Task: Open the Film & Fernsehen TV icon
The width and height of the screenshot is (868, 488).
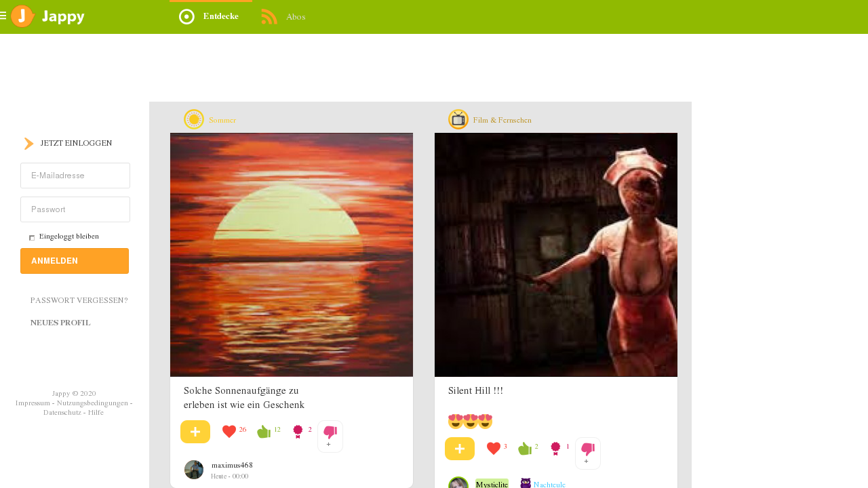Action: (458, 119)
